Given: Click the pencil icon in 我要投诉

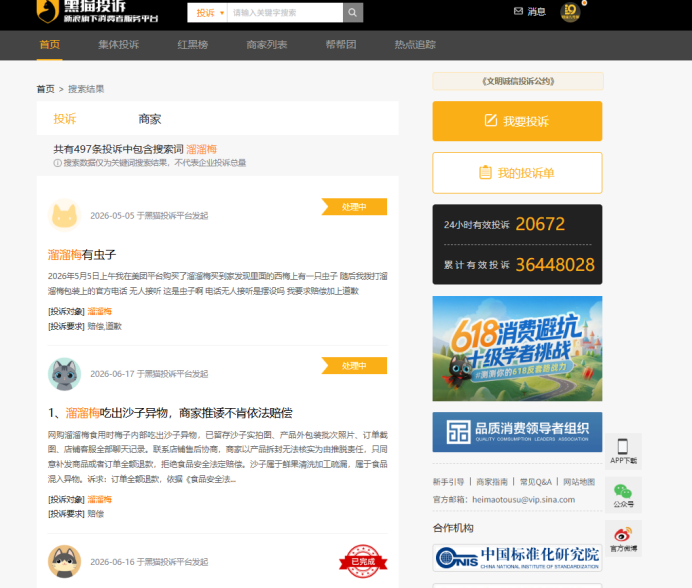Looking at the screenshot, I should [x=491, y=120].
